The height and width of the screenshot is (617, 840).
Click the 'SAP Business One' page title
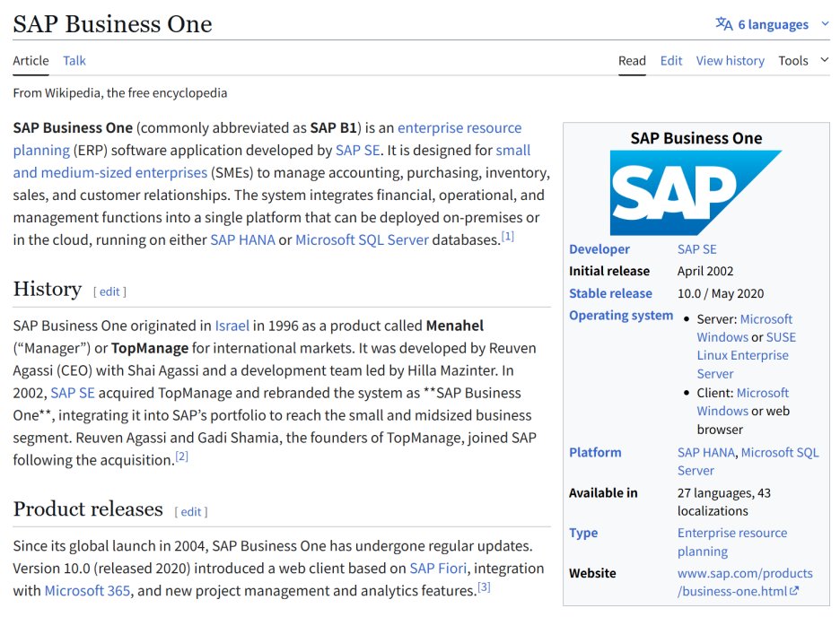[112, 24]
